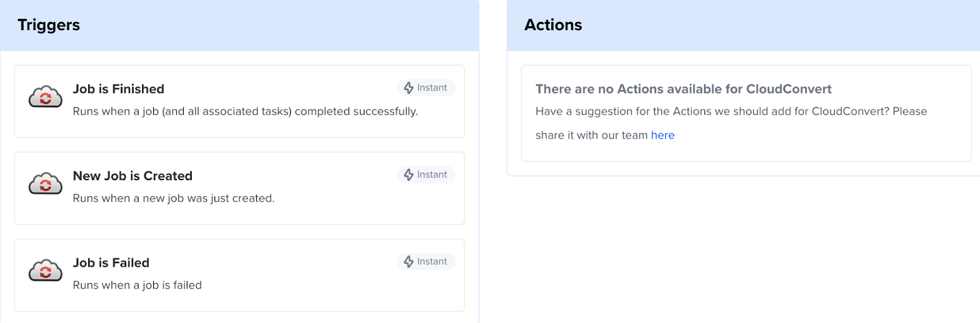Screen dimensions: 980x323
Task: Click the Actions section heading
Action: 553,25
